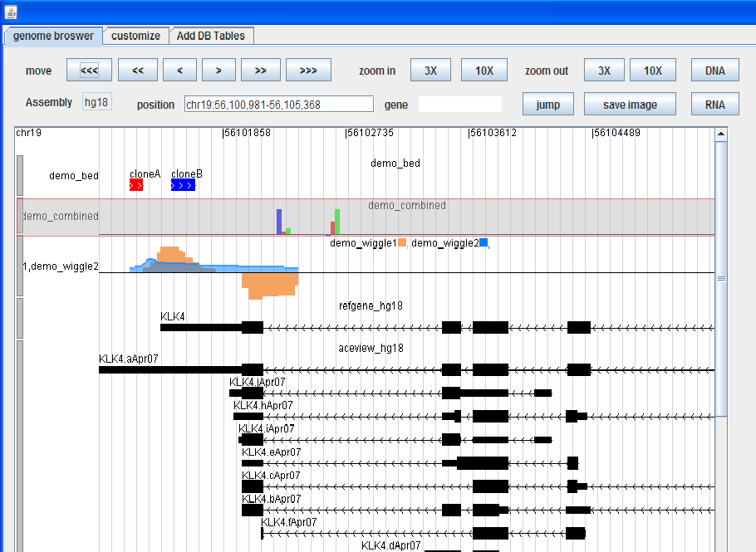The image size is (756, 552).
Task: Zoom in 3X
Action: (430, 71)
